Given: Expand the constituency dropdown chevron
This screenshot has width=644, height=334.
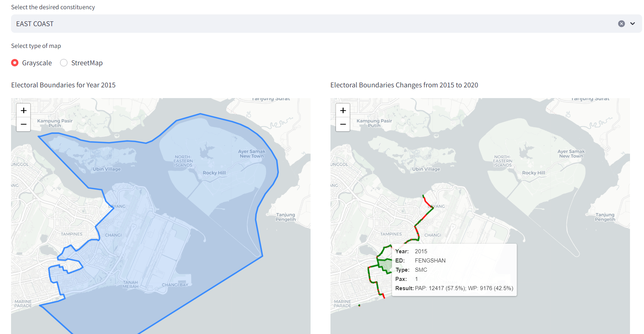Looking at the screenshot, I should (633, 24).
